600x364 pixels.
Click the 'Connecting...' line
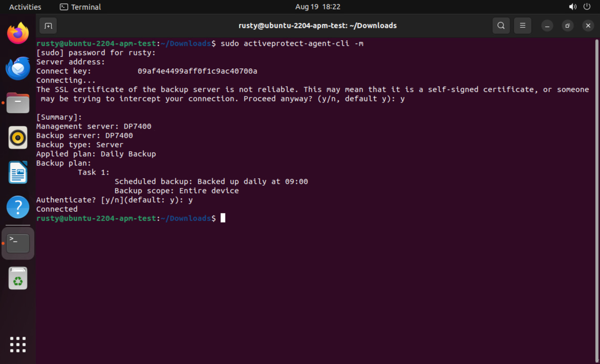coord(66,80)
